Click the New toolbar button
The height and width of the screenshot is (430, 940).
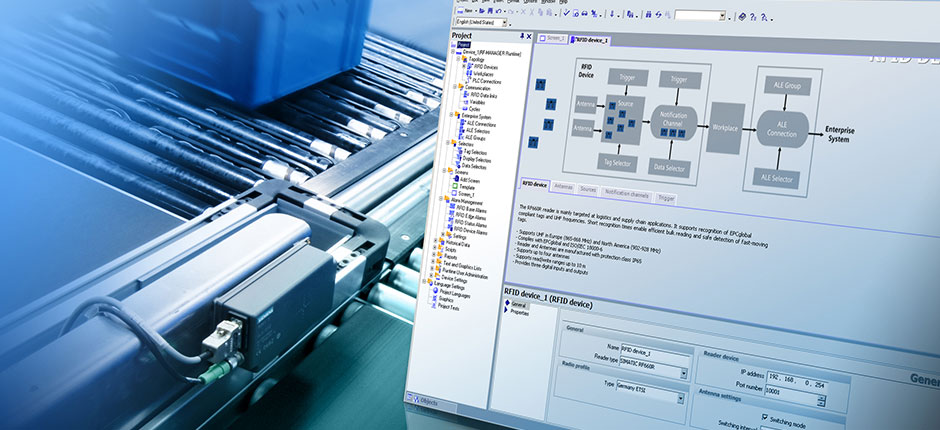[x=465, y=10]
